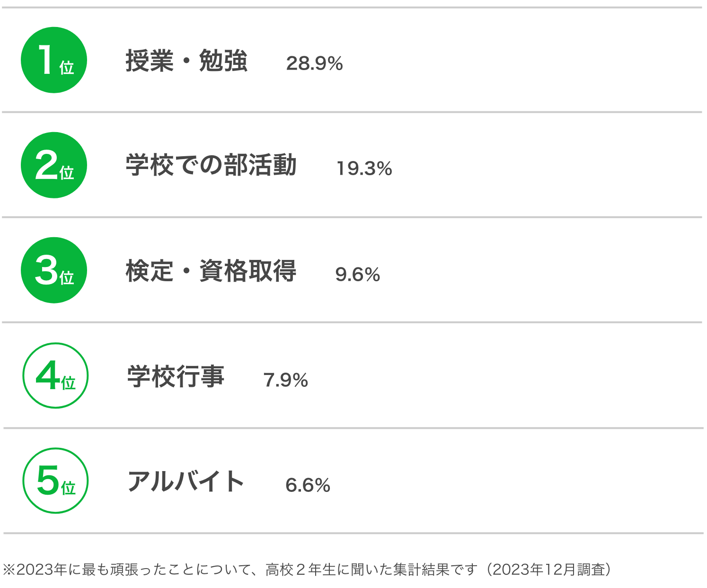This screenshot has height=588, width=707.
Task: Select the 学校での部活動 label
Action: pyautogui.click(x=211, y=165)
